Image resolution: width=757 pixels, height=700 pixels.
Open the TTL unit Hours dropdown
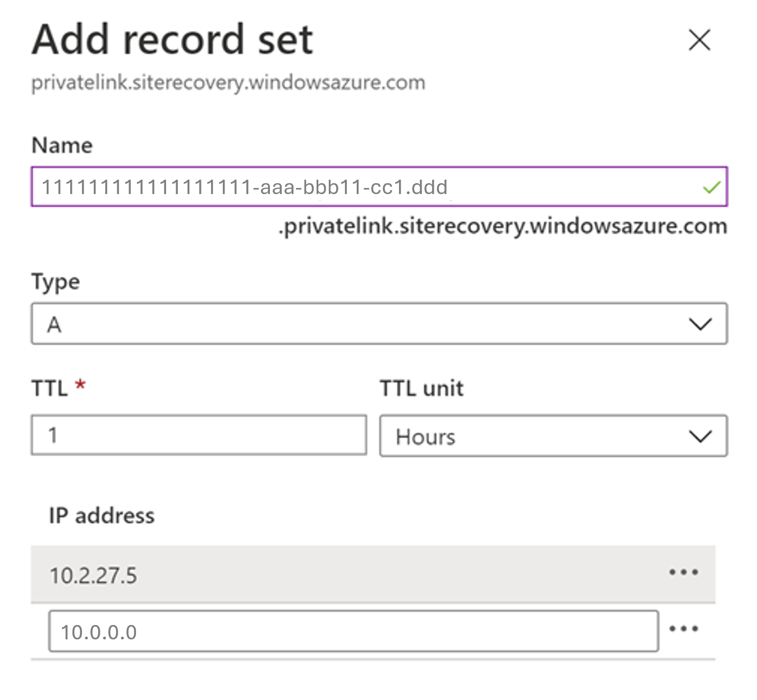click(x=553, y=436)
